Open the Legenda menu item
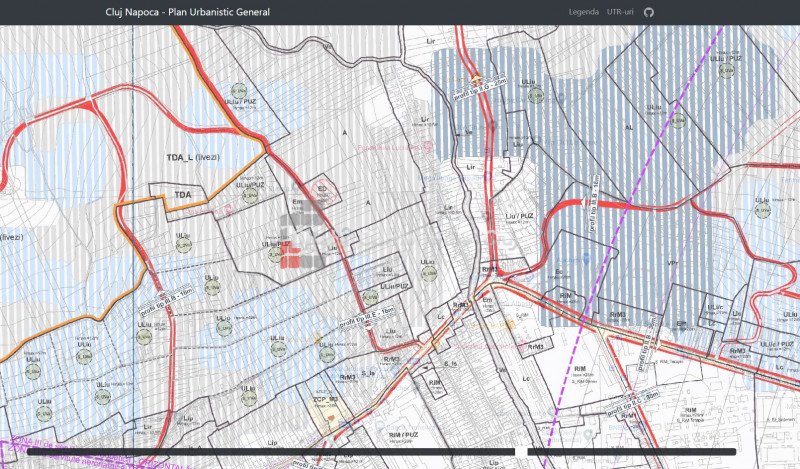The width and height of the screenshot is (800, 469). [584, 12]
